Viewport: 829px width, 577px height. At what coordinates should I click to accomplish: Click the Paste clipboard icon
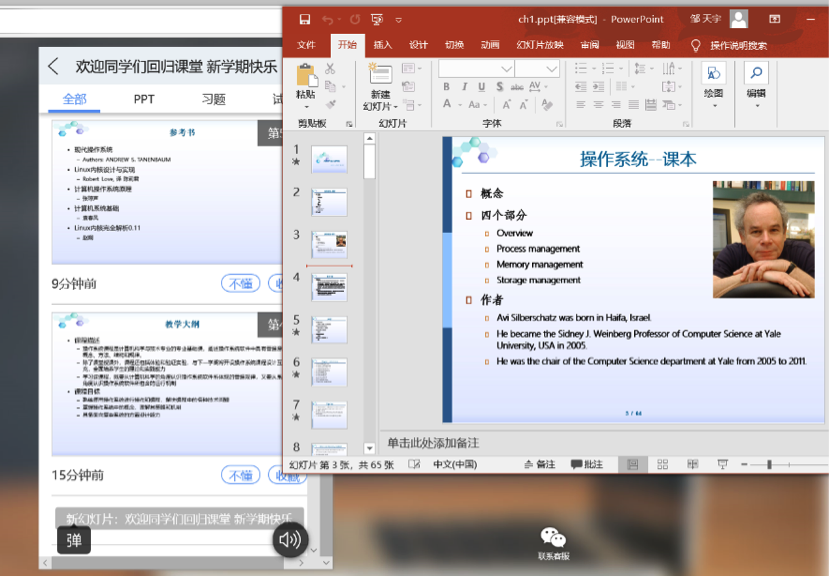click(305, 75)
